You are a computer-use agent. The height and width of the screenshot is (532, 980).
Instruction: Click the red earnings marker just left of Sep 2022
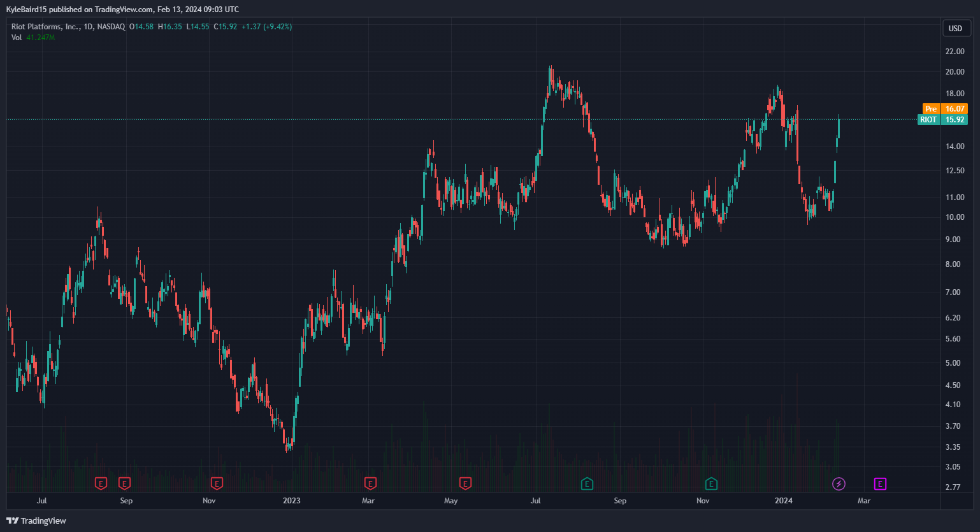point(124,484)
